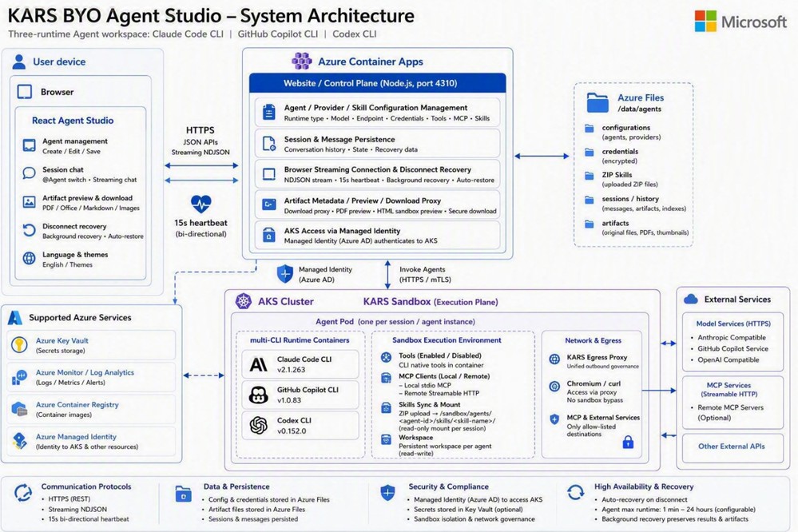Click the padlock icon in Network & Egress
The height and width of the screenshot is (532, 798).
click(x=628, y=442)
